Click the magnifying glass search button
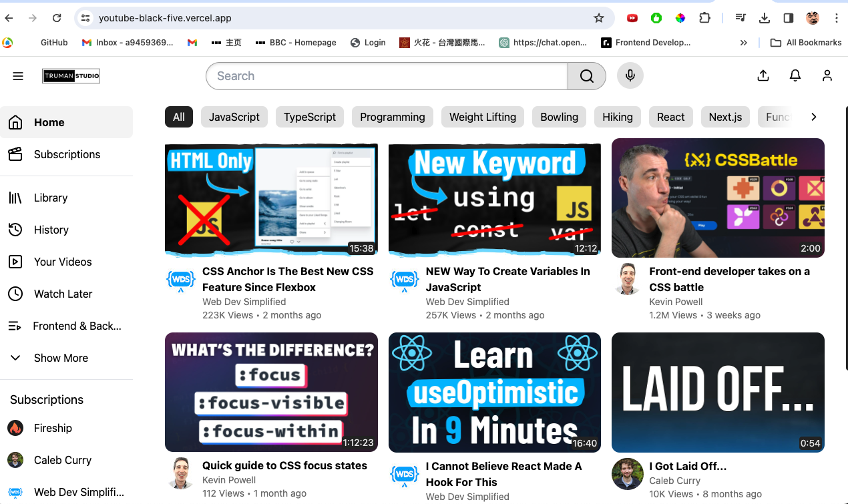 [x=586, y=76]
